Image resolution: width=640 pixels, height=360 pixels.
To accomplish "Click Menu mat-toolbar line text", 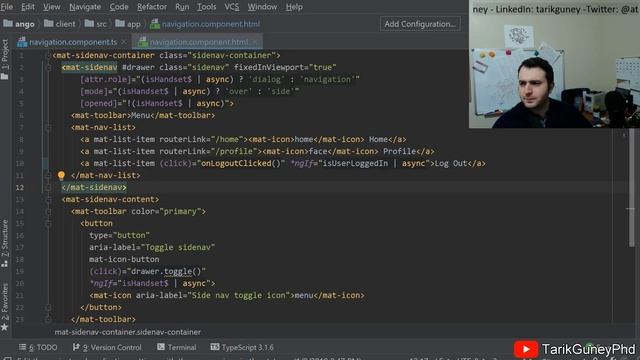I will (143, 116).
